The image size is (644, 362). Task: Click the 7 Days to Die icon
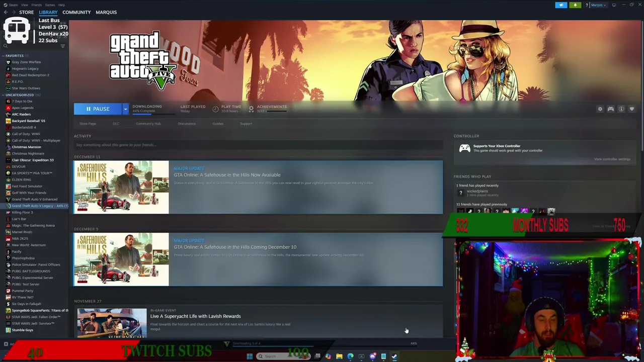tap(8, 101)
